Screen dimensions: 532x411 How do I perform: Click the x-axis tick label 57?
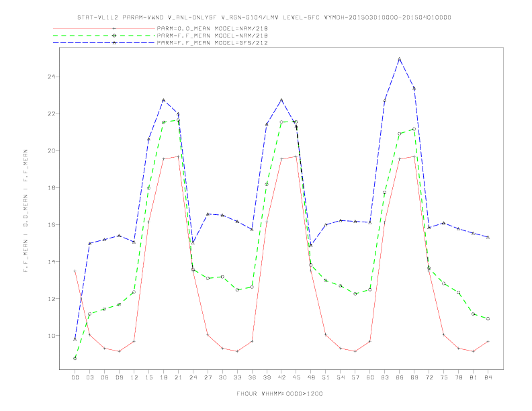(x=355, y=377)
